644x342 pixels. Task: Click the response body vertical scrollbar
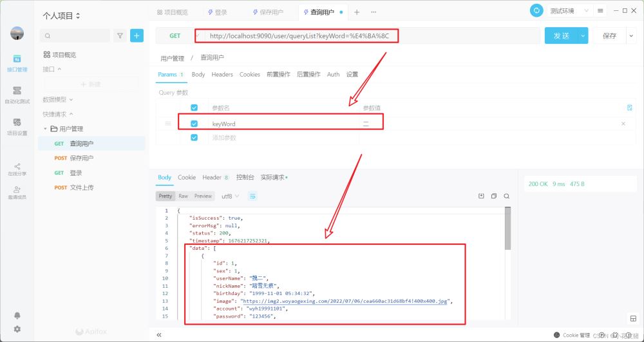[507, 229]
